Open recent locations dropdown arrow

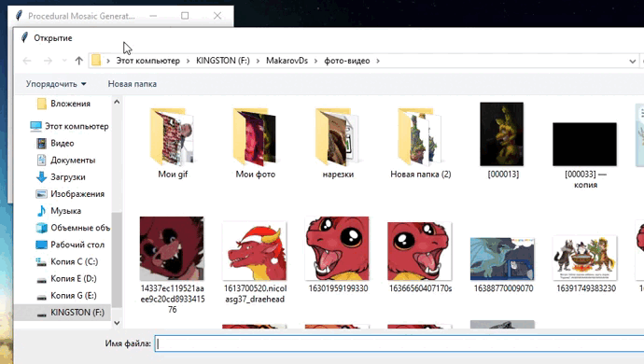coord(64,61)
